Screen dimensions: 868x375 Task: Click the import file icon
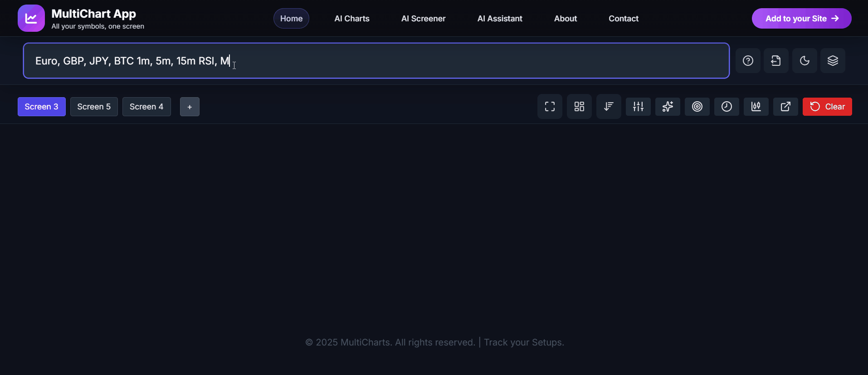click(776, 61)
